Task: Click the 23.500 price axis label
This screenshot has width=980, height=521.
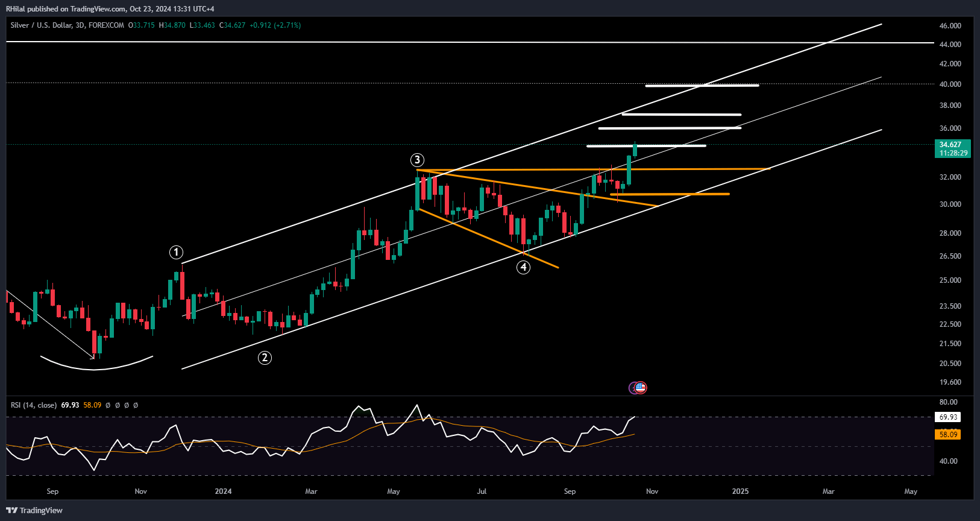Action: pyautogui.click(x=950, y=306)
